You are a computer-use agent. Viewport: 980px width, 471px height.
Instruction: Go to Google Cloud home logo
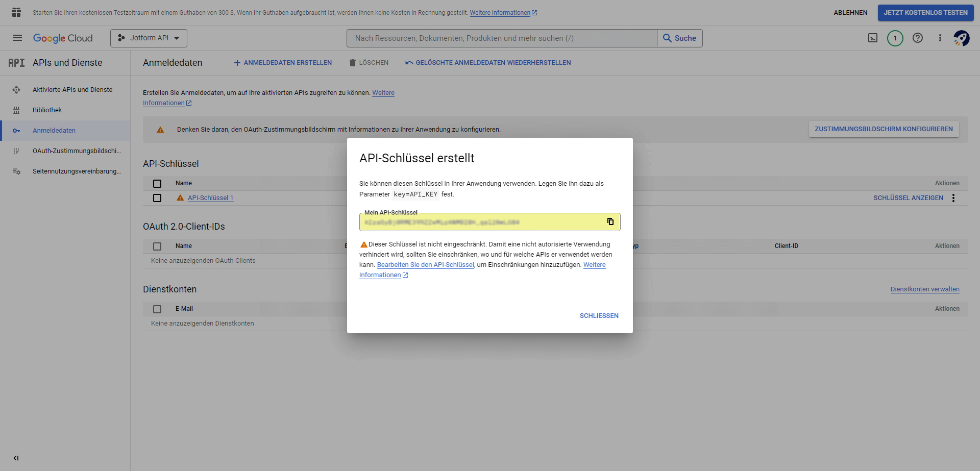point(63,38)
